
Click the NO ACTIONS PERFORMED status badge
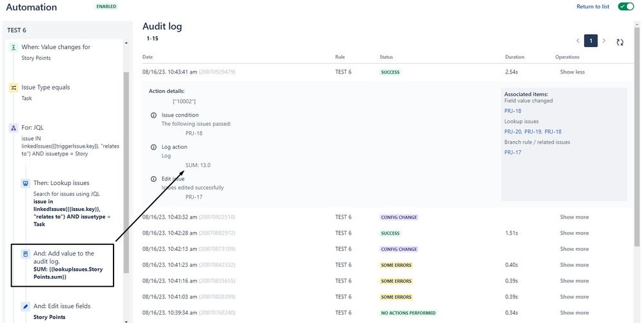408,313
